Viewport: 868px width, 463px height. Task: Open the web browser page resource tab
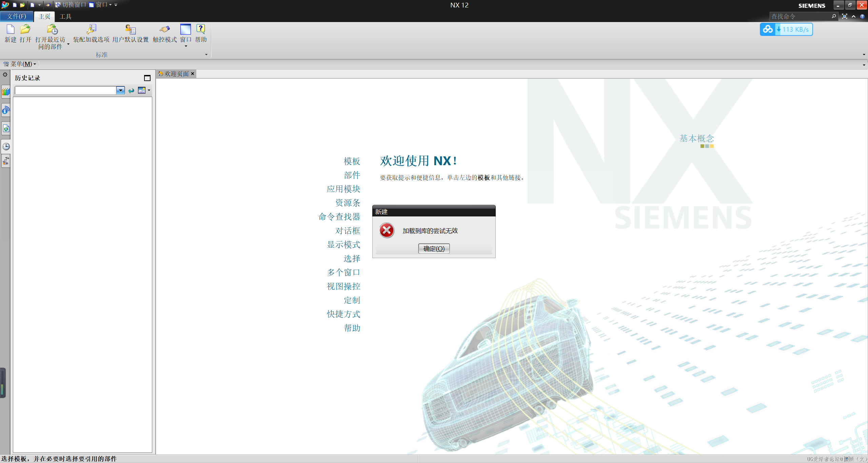pyautogui.click(x=6, y=128)
